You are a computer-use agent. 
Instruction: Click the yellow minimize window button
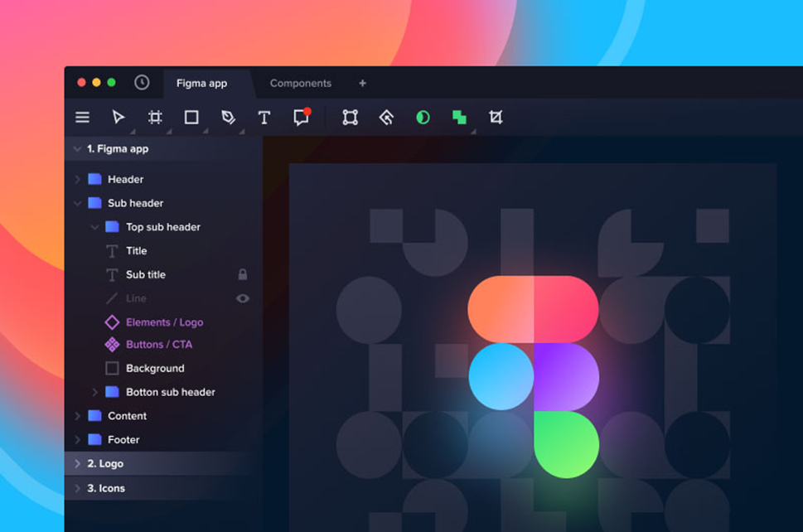click(96, 82)
